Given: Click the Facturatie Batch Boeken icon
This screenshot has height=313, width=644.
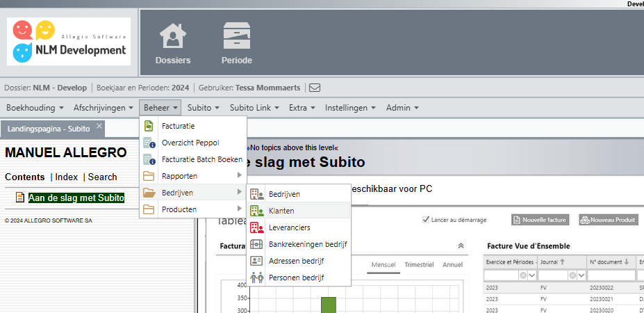Looking at the screenshot, I should click(x=149, y=159).
